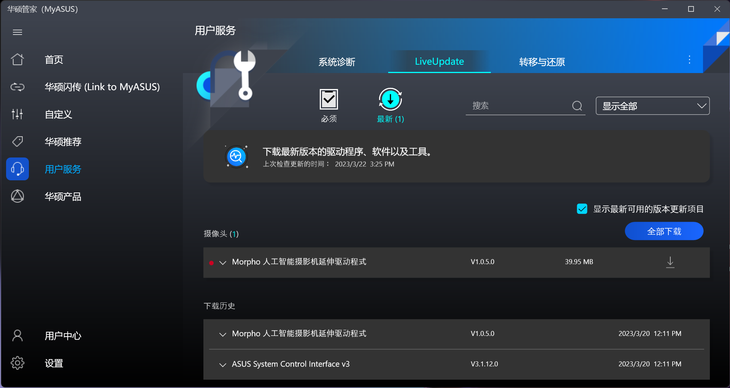The height and width of the screenshot is (388, 730).
Task: Click the check-for-updates scan icon
Action: (x=236, y=157)
